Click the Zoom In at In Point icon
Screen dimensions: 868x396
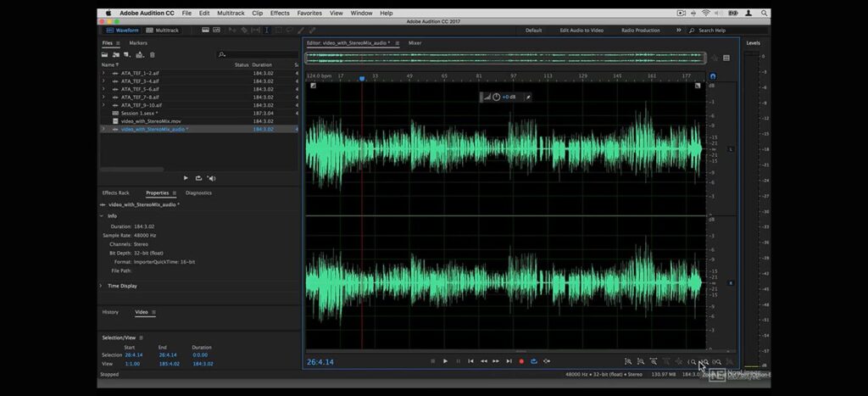pos(692,362)
